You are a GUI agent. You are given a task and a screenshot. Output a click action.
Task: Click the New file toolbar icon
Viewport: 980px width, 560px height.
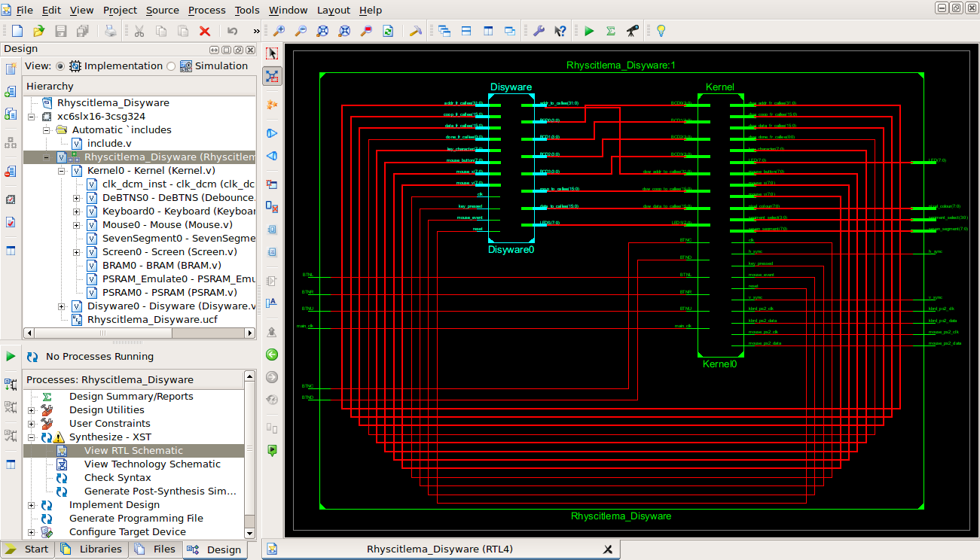point(17,31)
